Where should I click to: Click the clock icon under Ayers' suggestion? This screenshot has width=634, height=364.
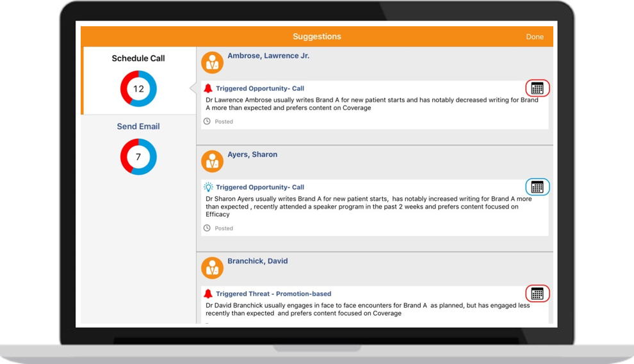207,228
